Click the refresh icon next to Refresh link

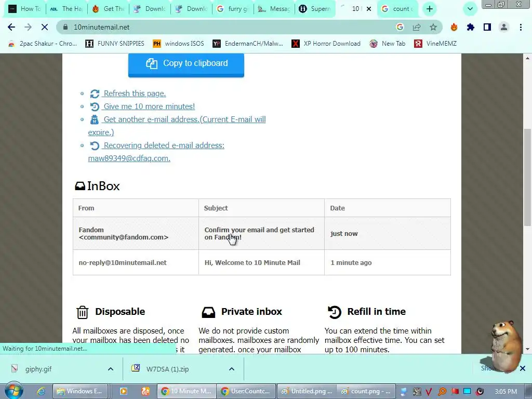95,94
